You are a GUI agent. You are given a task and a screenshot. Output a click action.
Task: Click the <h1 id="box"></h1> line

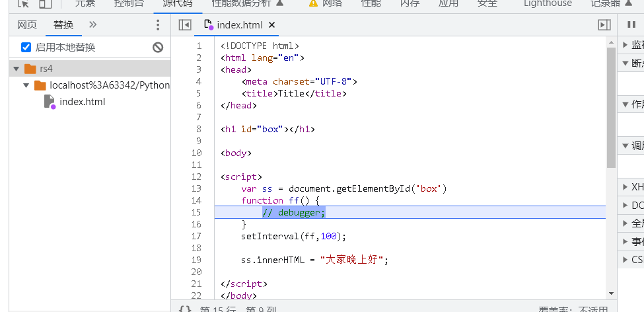pos(268,129)
